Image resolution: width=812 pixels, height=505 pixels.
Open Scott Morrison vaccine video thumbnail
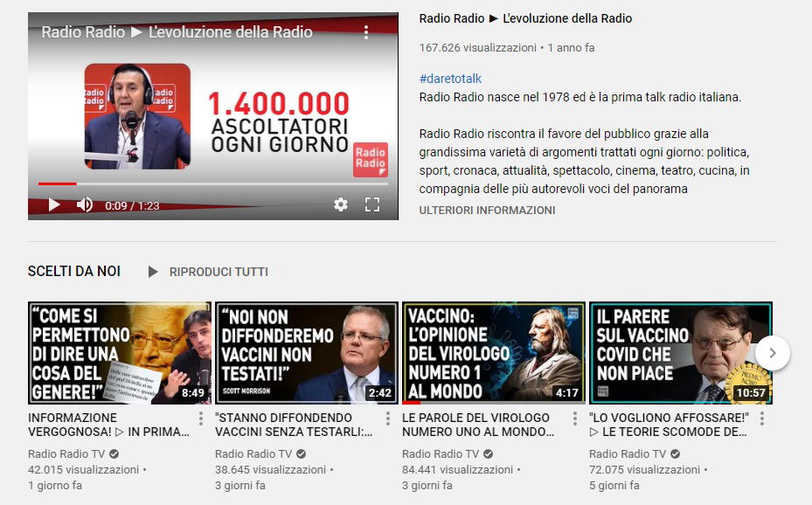(306, 353)
